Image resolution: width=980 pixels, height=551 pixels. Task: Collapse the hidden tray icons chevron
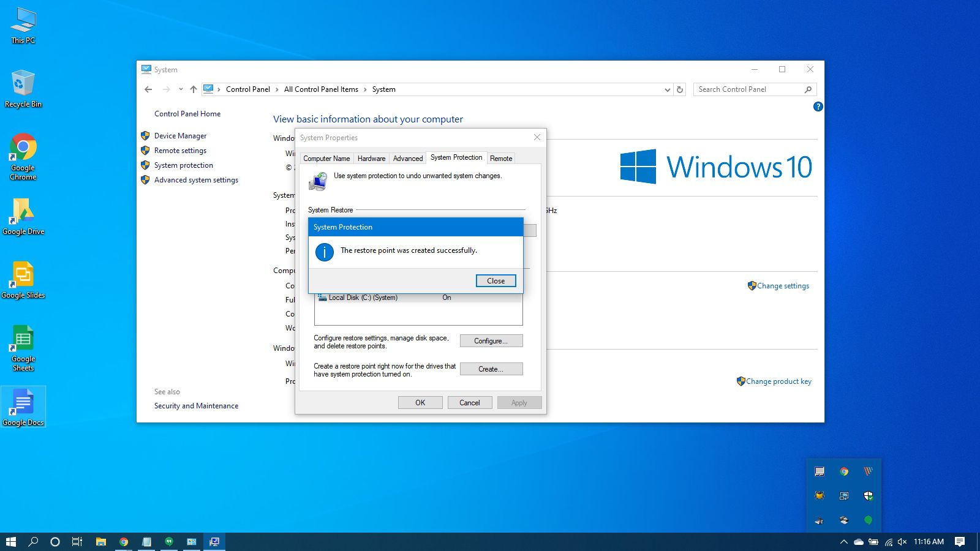coord(843,542)
